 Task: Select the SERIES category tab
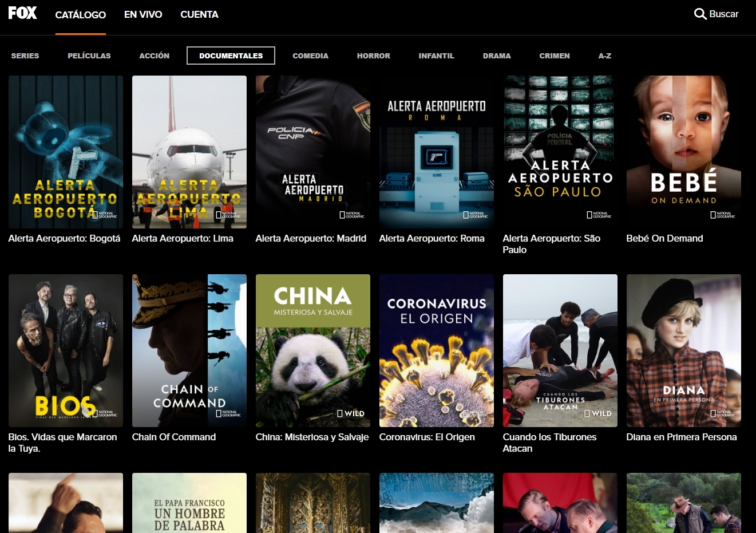coord(25,56)
